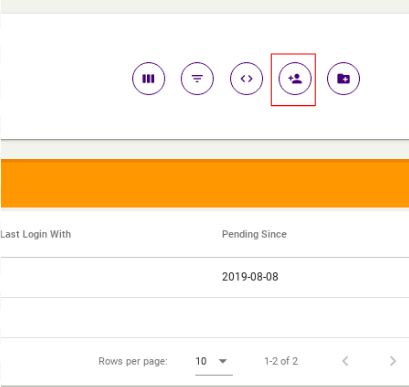Open the filter list icon
This screenshot has width=409, height=387.
(x=197, y=79)
